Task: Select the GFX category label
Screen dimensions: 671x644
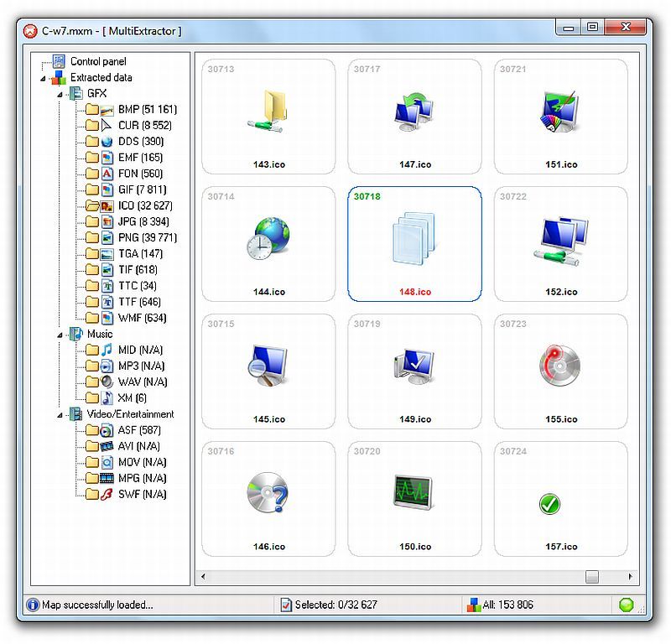Action: click(x=96, y=94)
